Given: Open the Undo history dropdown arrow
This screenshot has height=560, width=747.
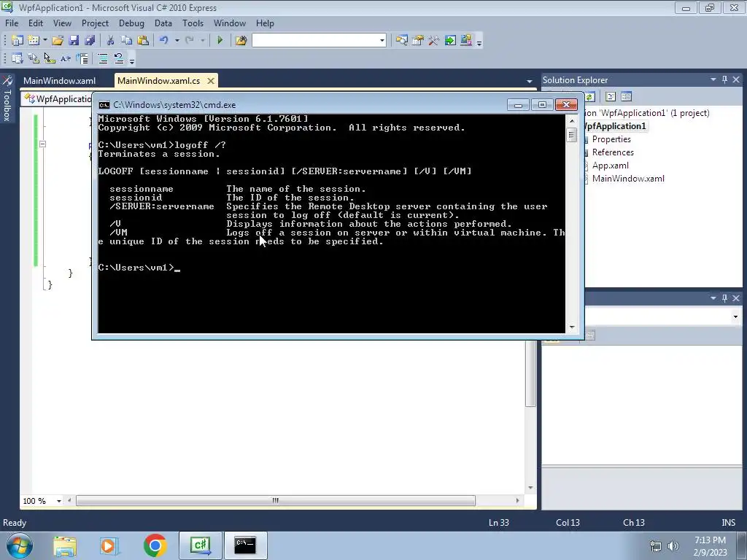Looking at the screenshot, I should 177,41.
